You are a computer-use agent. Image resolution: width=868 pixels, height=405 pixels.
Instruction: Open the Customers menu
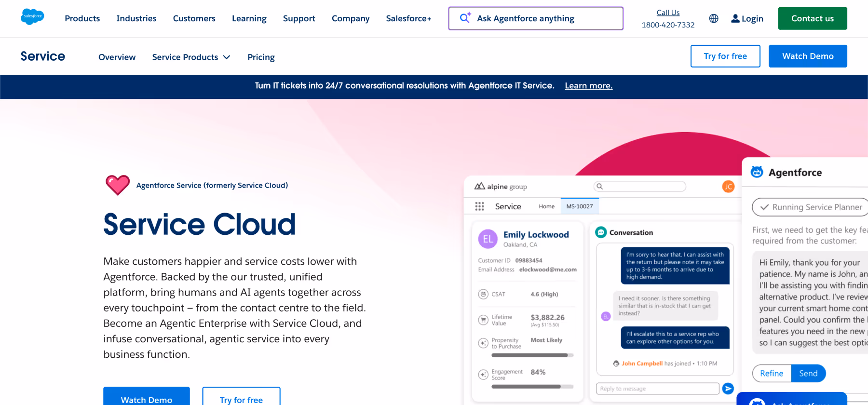coord(194,18)
